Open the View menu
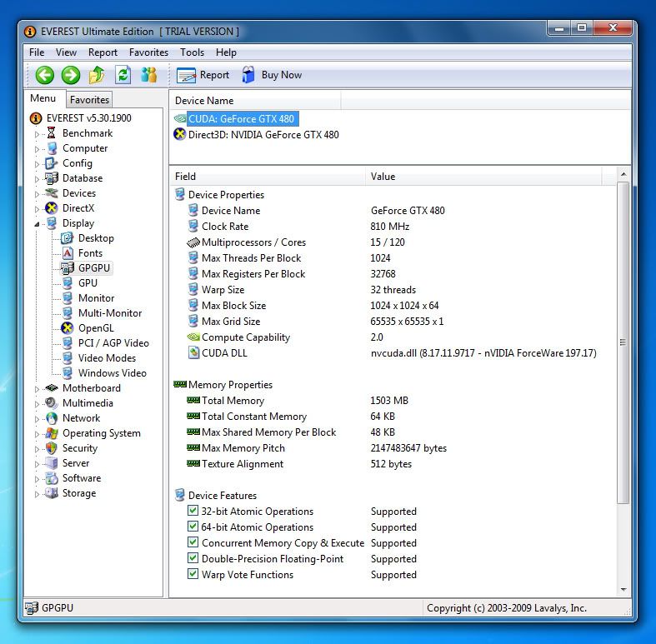The width and height of the screenshot is (656, 644). click(66, 52)
